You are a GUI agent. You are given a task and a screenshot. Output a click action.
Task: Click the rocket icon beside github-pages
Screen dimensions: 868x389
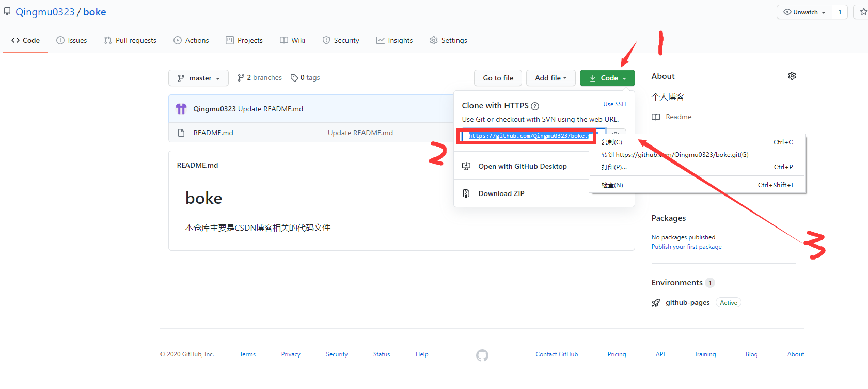tap(656, 303)
